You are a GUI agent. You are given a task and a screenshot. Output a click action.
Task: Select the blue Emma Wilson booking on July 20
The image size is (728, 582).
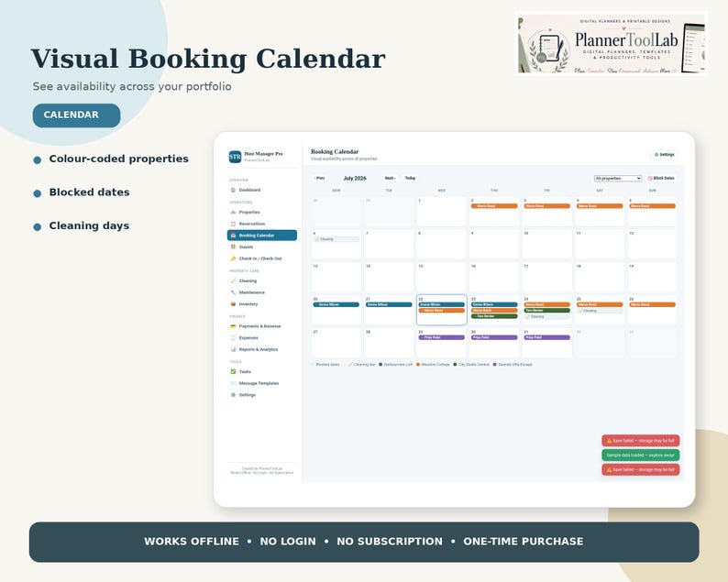336,305
